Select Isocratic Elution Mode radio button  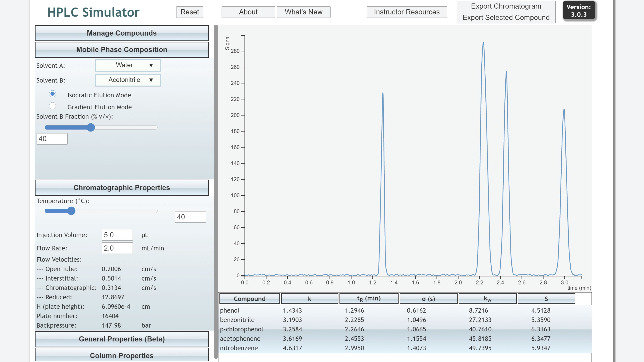pyautogui.click(x=52, y=94)
